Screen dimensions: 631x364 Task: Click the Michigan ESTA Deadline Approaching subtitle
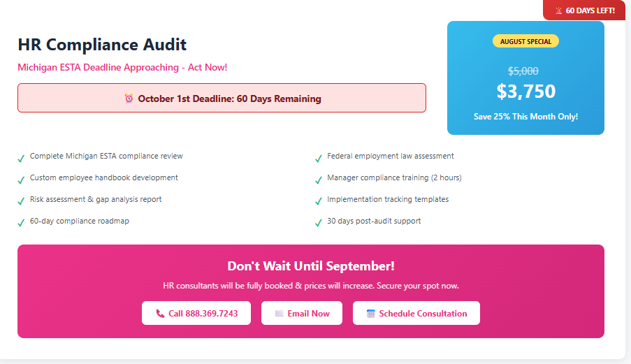coord(122,67)
